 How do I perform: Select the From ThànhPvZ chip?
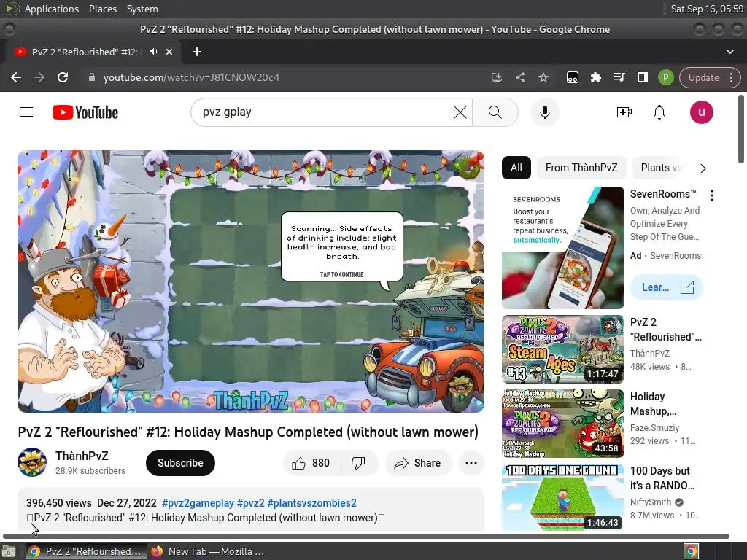pos(581,168)
